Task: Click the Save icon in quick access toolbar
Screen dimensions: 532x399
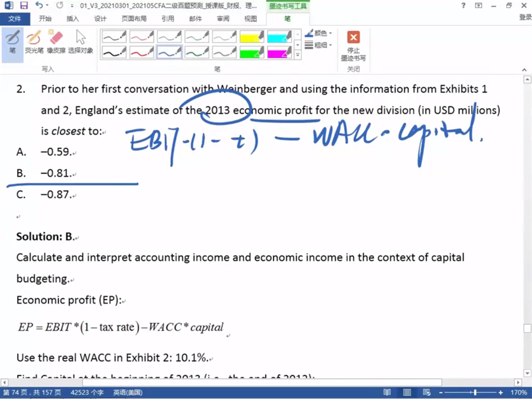Action: pos(24,6)
